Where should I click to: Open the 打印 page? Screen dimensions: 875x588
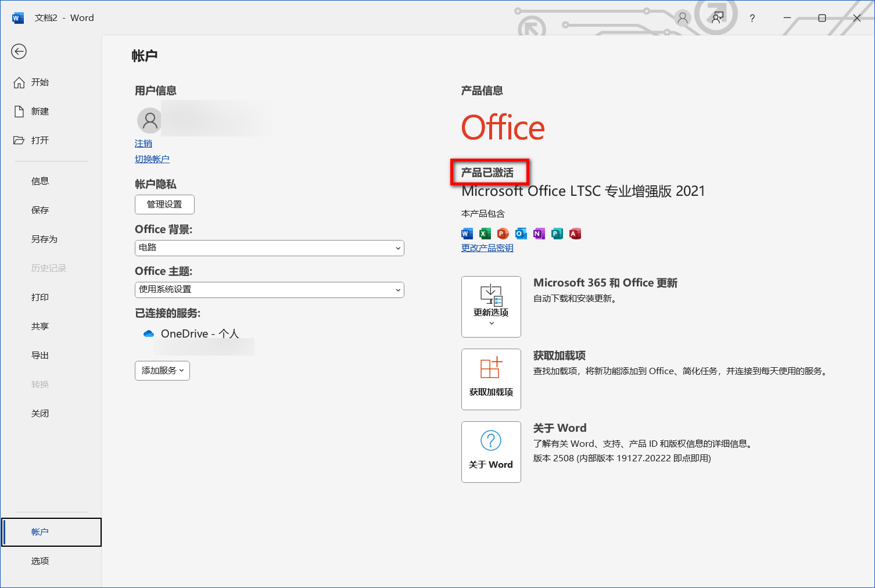pyautogui.click(x=40, y=297)
